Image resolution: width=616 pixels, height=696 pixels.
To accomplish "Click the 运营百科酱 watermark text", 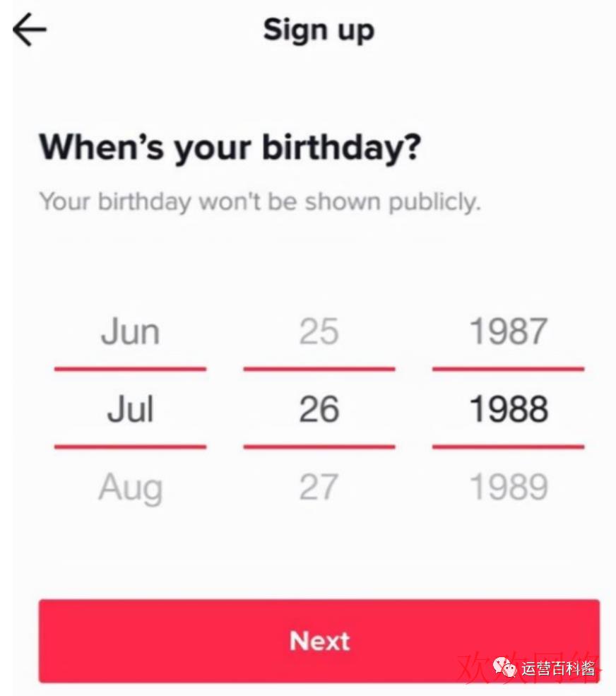I will [x=558, y=668].
